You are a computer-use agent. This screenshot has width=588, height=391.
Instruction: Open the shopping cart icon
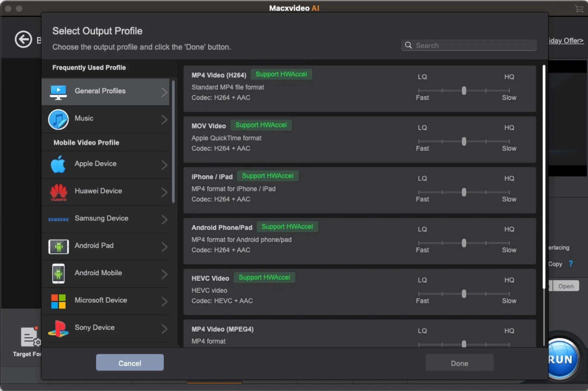pyautogui.click(x=579, y=9)
